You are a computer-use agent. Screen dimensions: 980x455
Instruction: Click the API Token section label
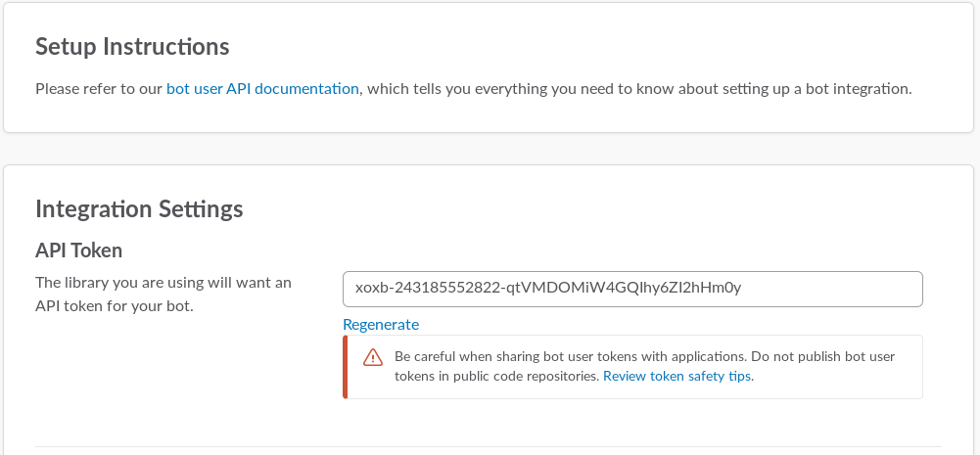click(78, 250)
